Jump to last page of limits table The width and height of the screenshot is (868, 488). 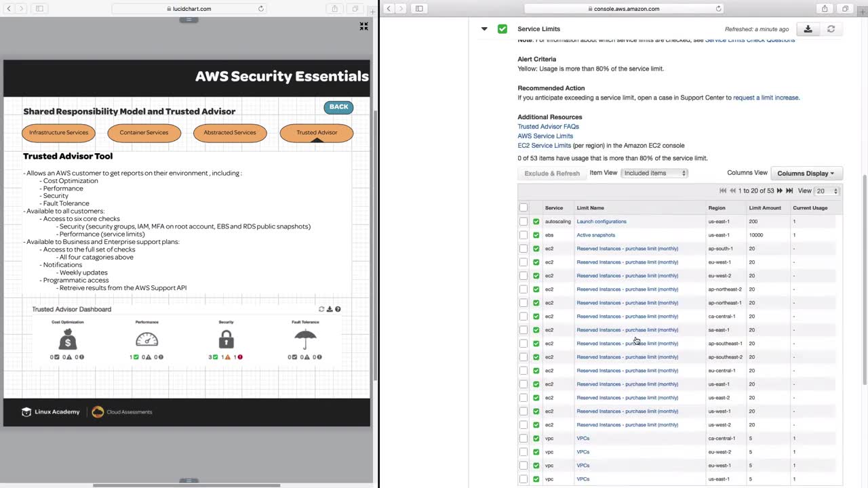coord(789,191)
